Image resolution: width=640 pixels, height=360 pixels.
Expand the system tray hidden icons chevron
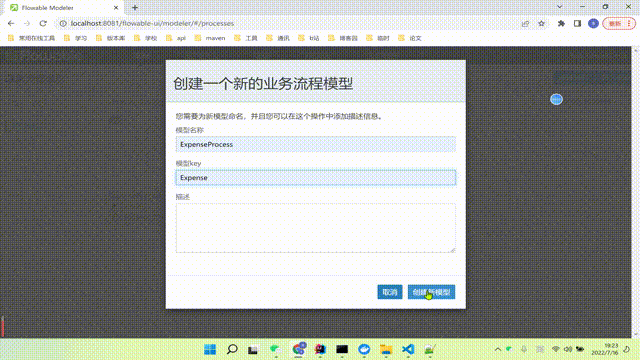pyautogui.click(x=498, y=349)
